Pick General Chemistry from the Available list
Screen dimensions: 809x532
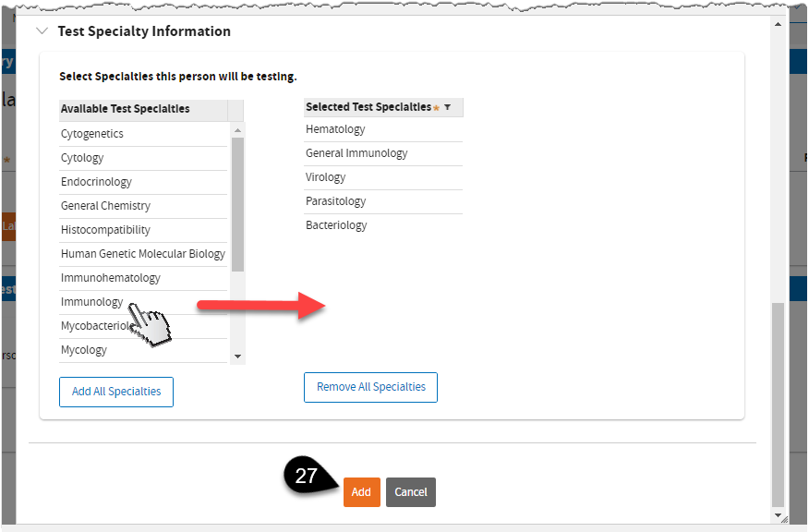point(105,206)
